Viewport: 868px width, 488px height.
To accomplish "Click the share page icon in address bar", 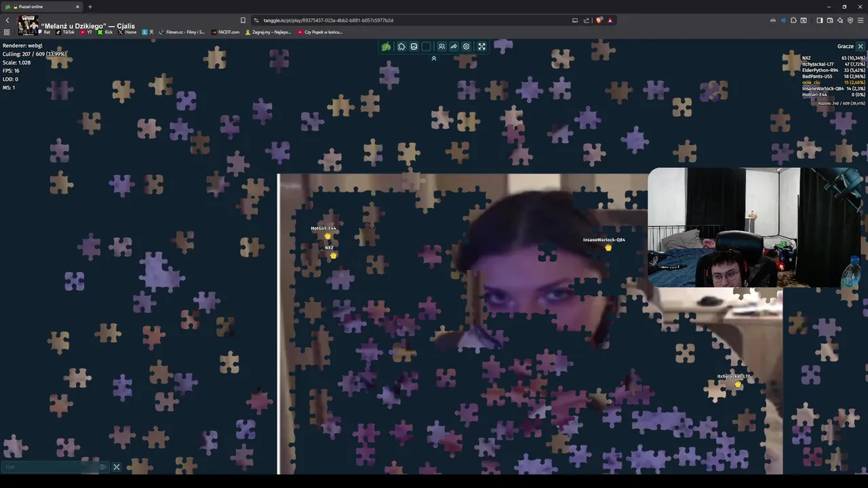I will [x=587, y=20].
